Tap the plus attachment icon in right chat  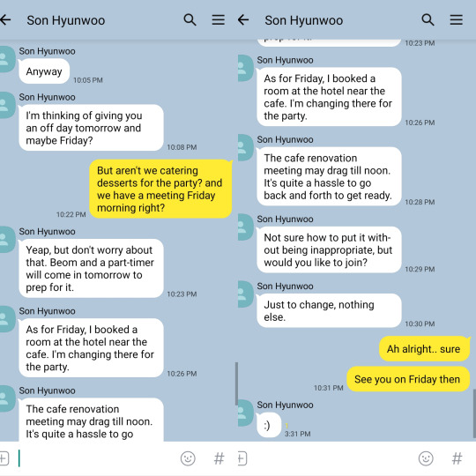(x=242, y=458)
